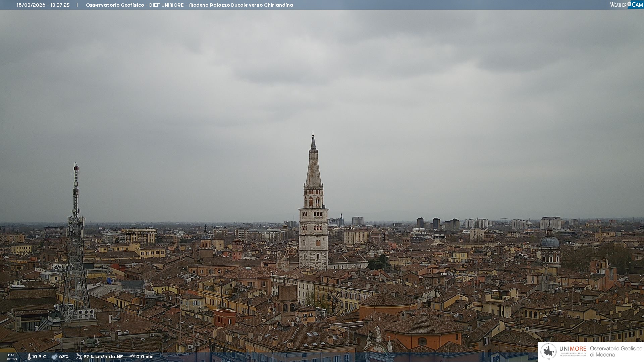Click the 0.0 mm rainfall value
Viewport: 644px width, 362px height.
point(145,357)
